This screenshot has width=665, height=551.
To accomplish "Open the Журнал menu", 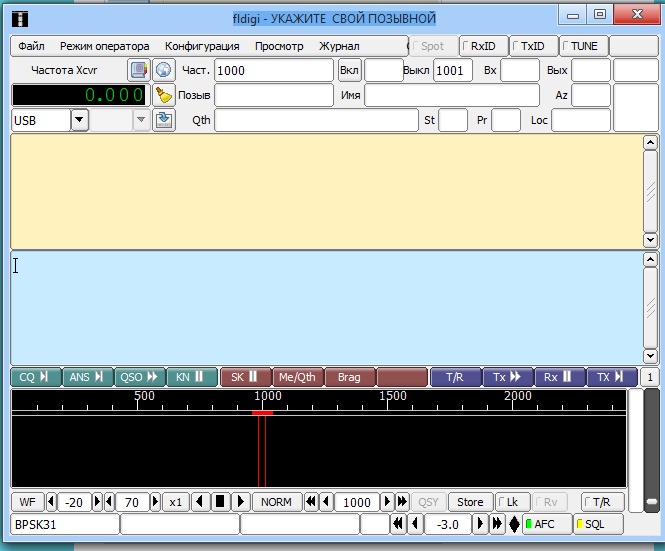I will [x=339, y=46].
